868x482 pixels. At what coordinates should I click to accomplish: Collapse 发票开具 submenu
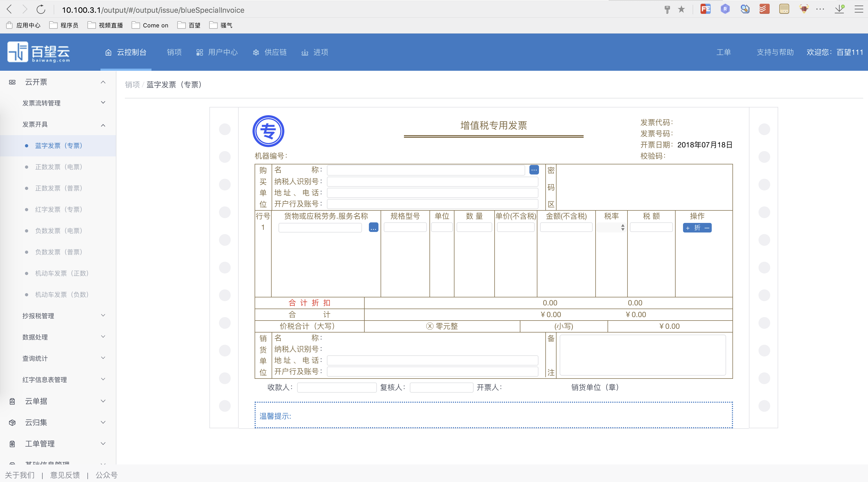point(103,125)
